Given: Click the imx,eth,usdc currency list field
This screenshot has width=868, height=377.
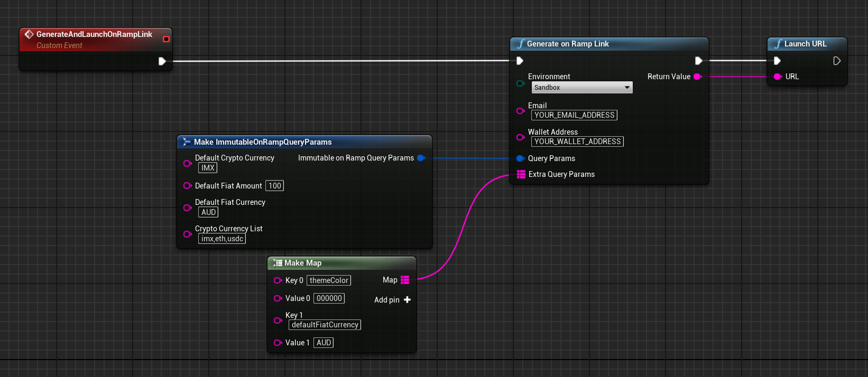Looking at the screenshot, I should click(x=222, y=239).
